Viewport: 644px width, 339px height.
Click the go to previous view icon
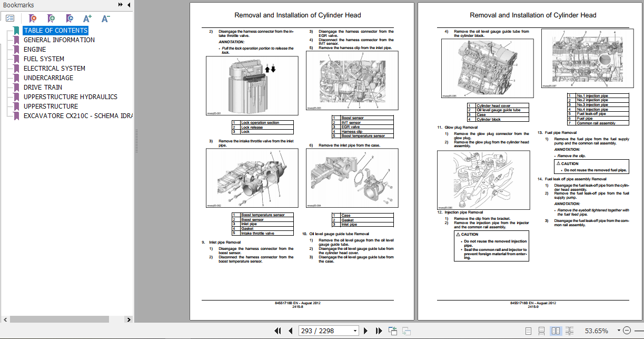coord(393,331)
